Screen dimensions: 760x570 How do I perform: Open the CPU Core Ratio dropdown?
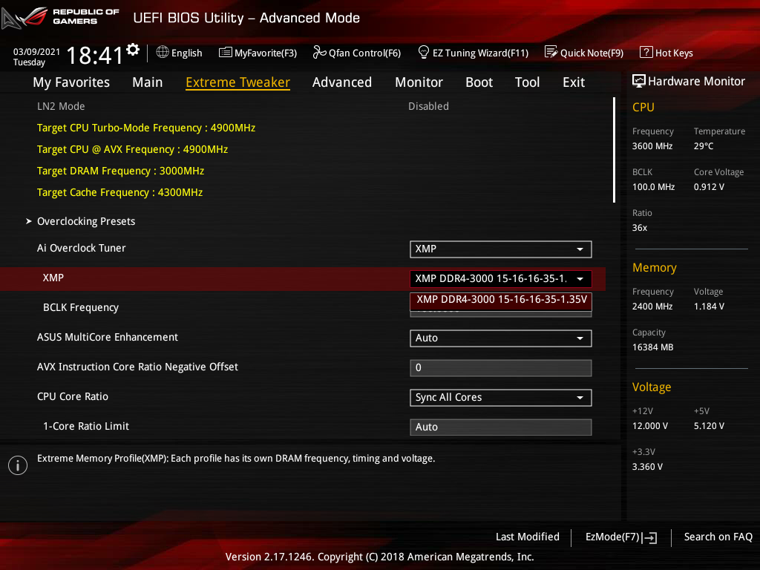(x=500, y=397)
